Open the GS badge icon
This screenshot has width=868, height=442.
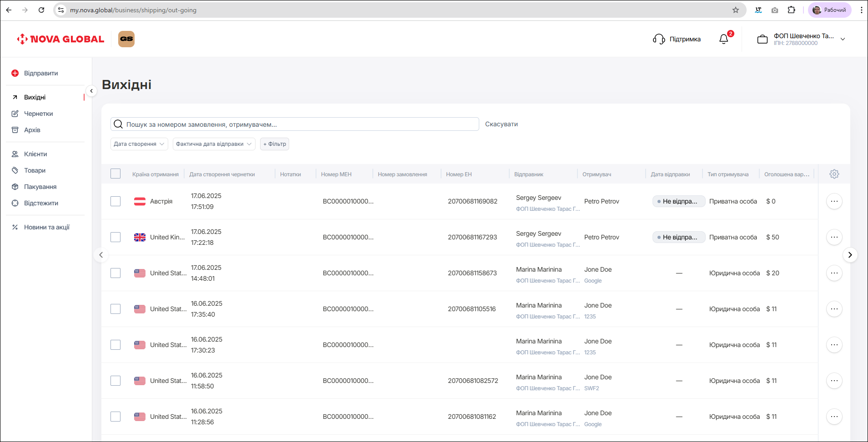click(x=126, y=39)
